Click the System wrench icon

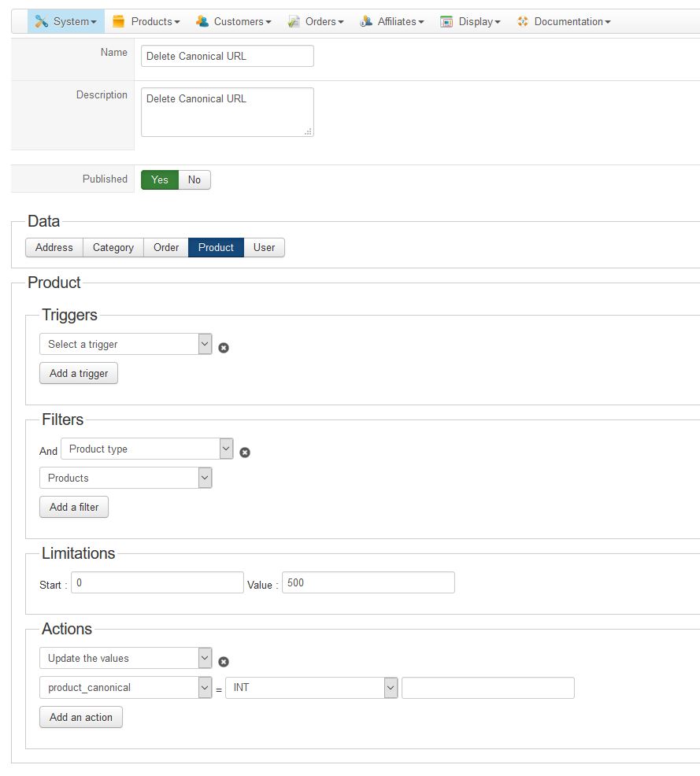pyautogui.click(x=42, y=21)
